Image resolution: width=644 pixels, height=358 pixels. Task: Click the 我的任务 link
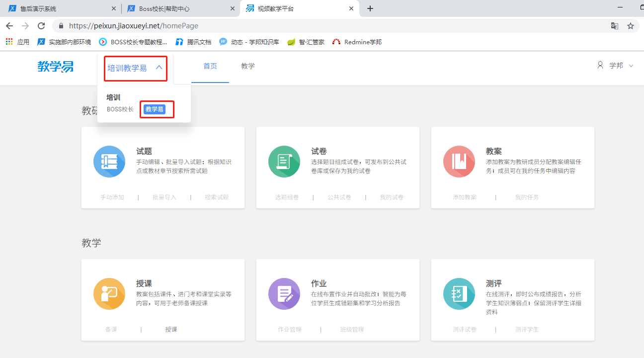click(x=527, y=197)
